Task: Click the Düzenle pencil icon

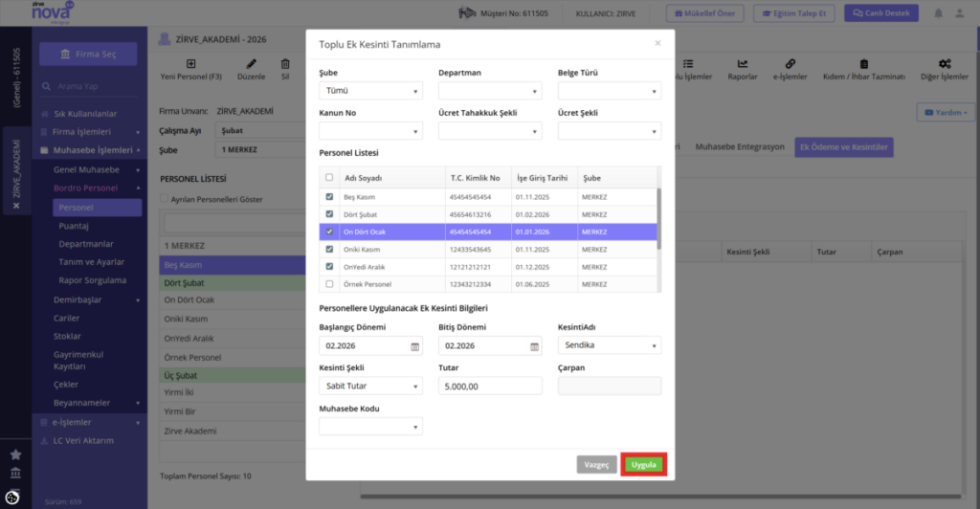Action: point(252,64)
